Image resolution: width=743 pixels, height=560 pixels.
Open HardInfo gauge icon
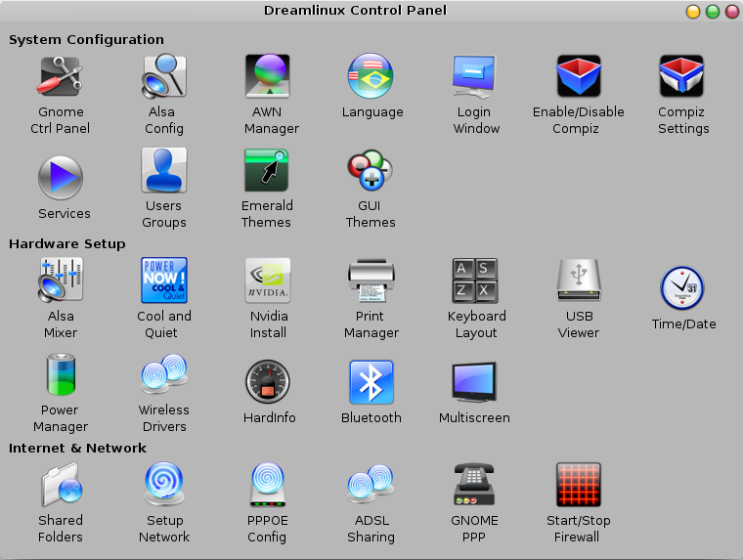268,382
